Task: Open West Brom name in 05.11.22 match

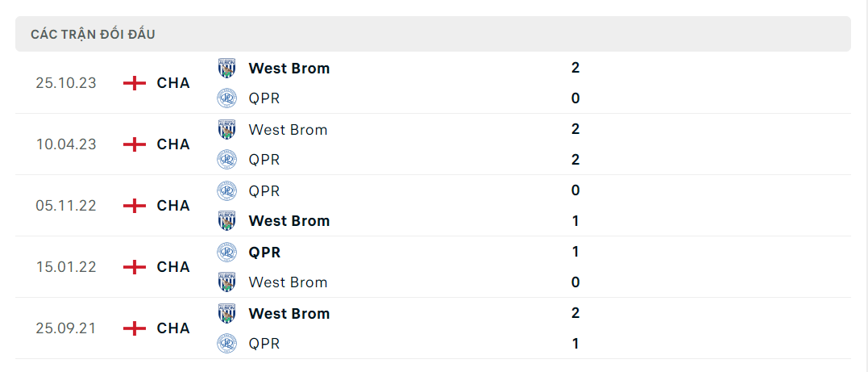Action: point(289,220)
